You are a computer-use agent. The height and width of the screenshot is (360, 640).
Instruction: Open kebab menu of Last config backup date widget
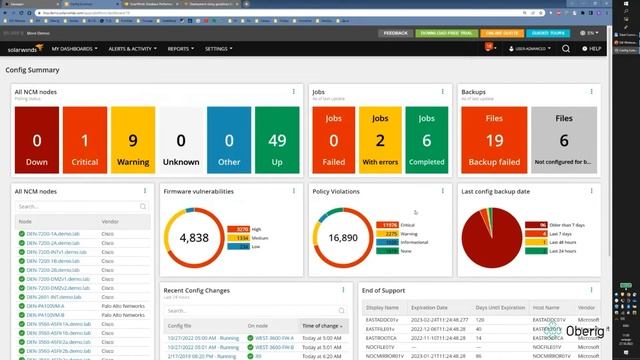coord(591,191)
